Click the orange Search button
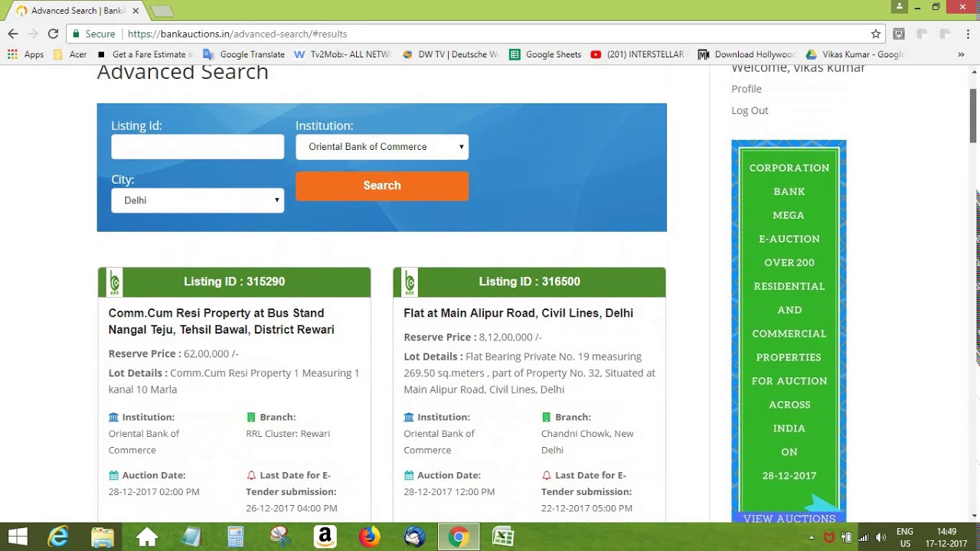 [x=382, y=186]
